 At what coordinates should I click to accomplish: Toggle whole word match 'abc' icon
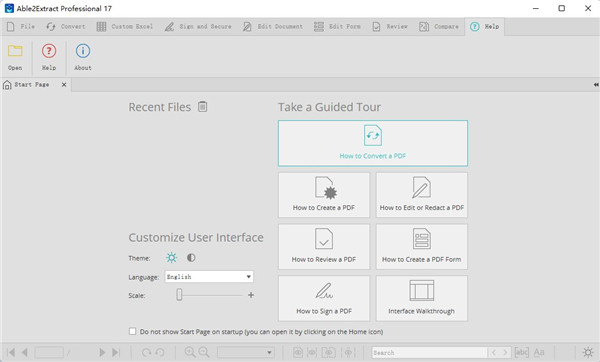(522, 352)
